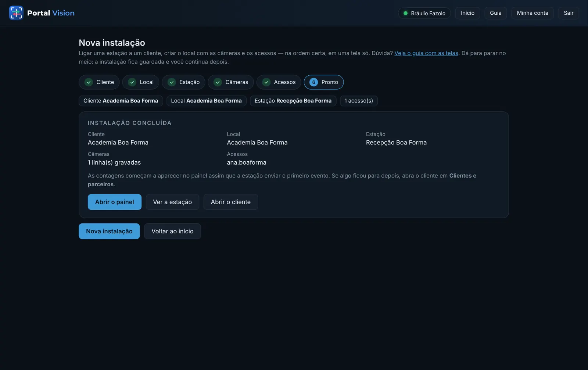Click the Estação step checkmark icon
The width and height of the screenshot is (588, 370).
click(x=172, y=82)
